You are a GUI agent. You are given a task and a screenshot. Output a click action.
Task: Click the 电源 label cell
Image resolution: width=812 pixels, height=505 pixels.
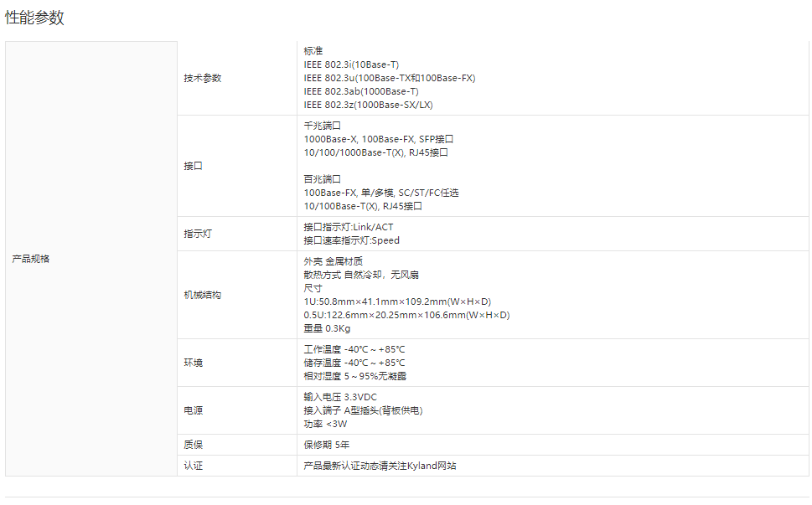tap(194, 410)
